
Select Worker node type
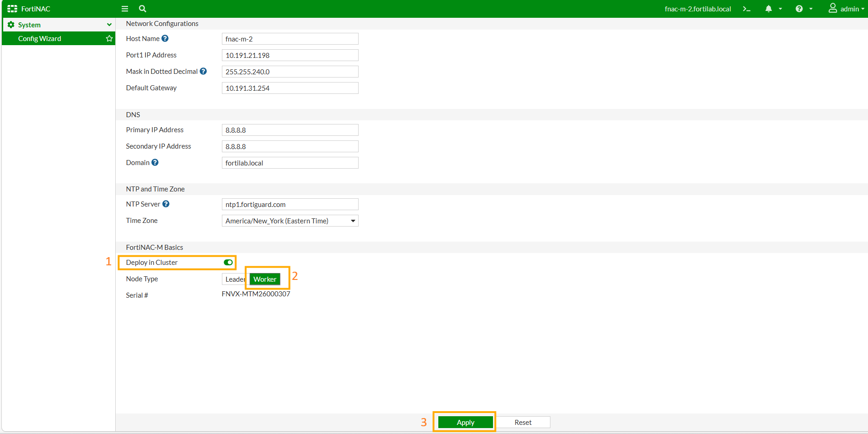coord(265,279)
